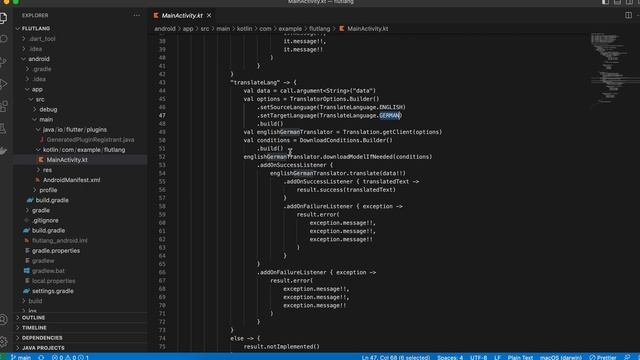Image resolution: width=640 pixels, height=360 pixels.
Task: Change indentation via Spaces: 4
Action: (450, 357)
